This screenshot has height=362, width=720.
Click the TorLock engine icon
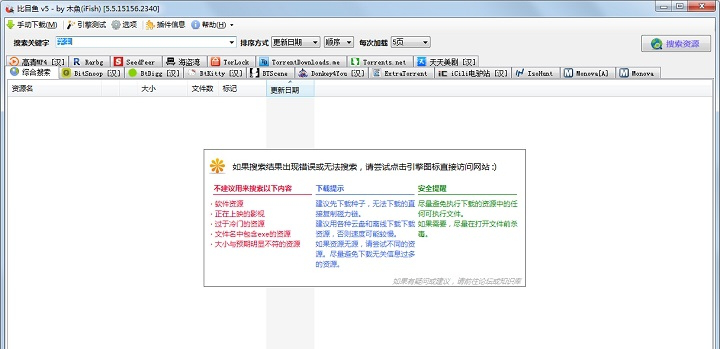point(215,62)
